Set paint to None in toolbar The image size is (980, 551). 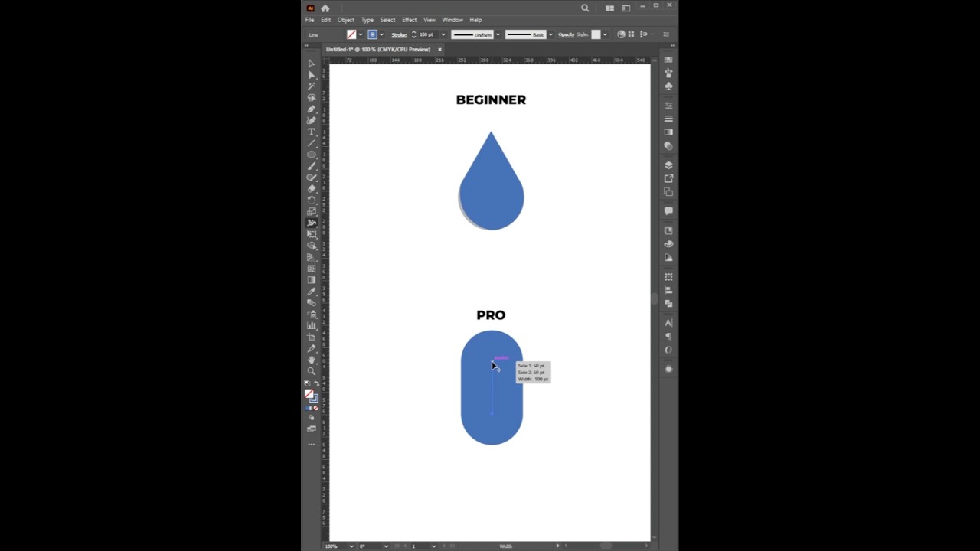(315, 409)
